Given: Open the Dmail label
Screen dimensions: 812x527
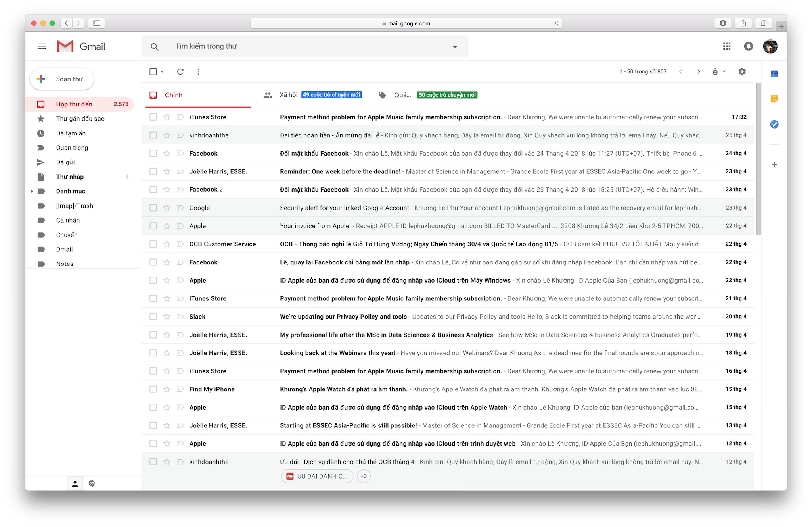Looking at the screenshot, I should [80, 249].
